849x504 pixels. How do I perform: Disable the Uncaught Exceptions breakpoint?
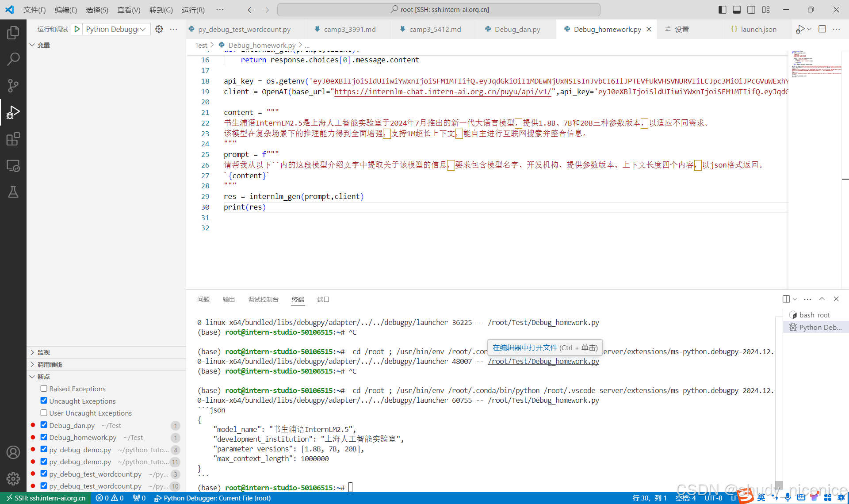44,401
